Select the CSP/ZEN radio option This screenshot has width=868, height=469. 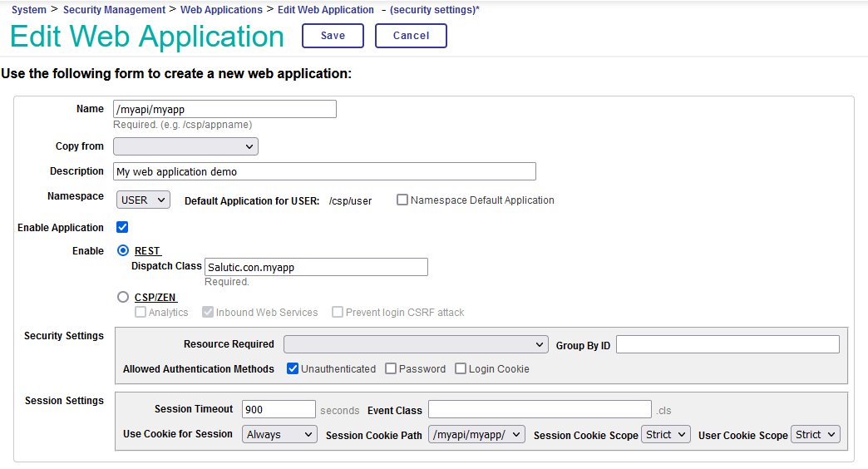coord(123,297)
